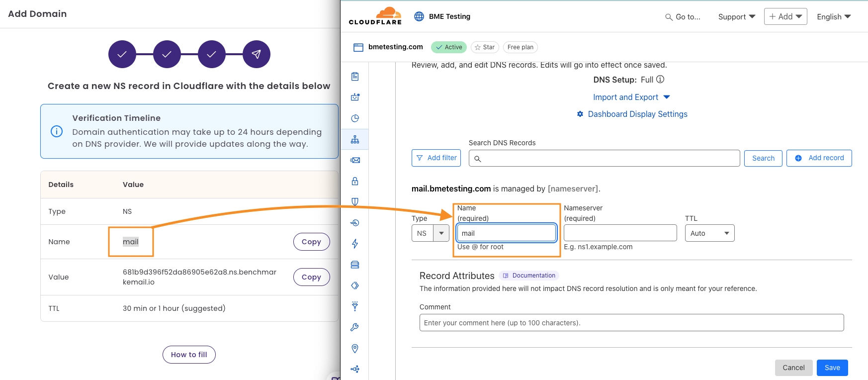868x380 pixels.
Task: Click the BME Testing account name
Action: click(x=449, y=16)
